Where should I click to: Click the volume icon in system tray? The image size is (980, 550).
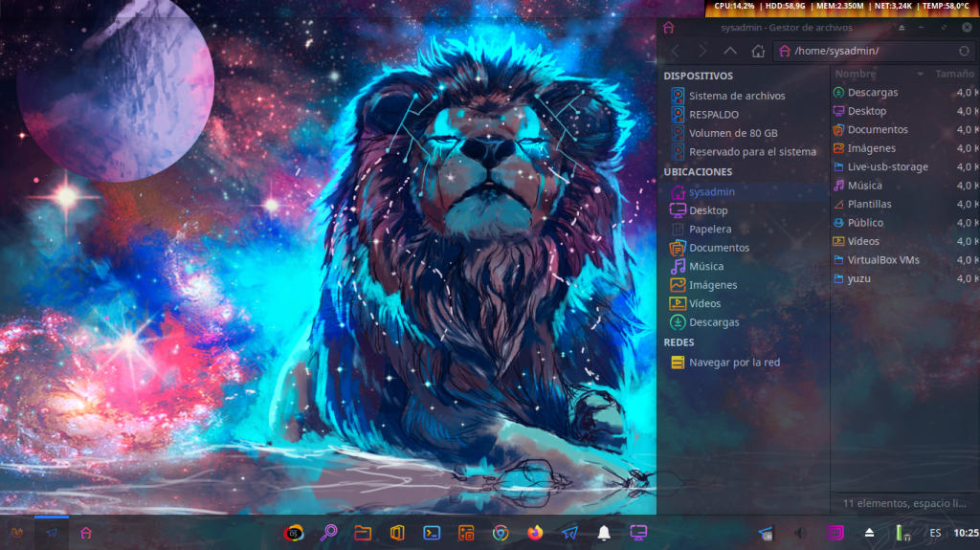pyautogui.click(x=800, y=533)
